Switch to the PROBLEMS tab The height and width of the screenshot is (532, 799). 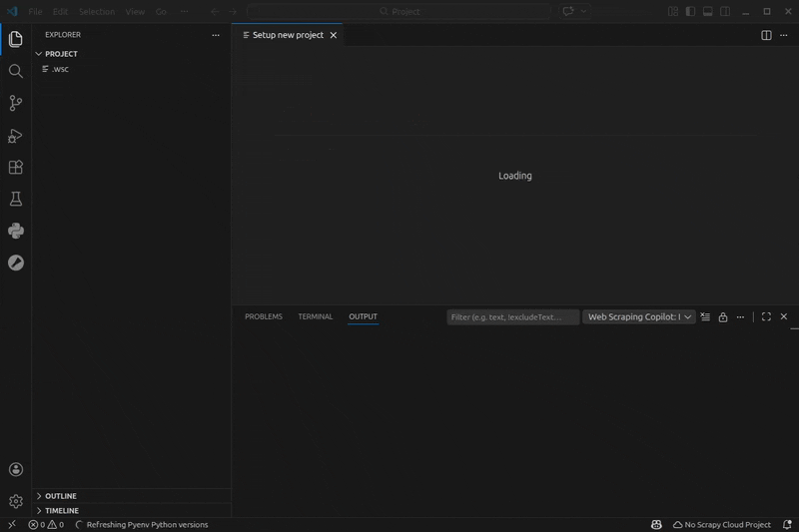(x=264, y=317)
